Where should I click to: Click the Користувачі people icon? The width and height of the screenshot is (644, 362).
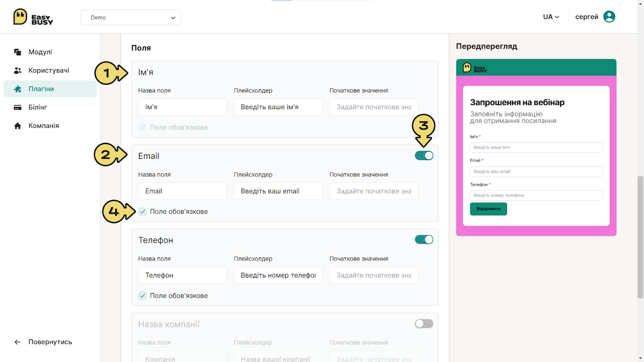18,70
